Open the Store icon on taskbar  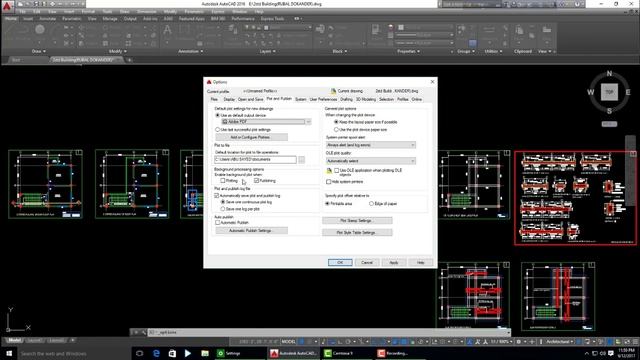coord(172,353)
